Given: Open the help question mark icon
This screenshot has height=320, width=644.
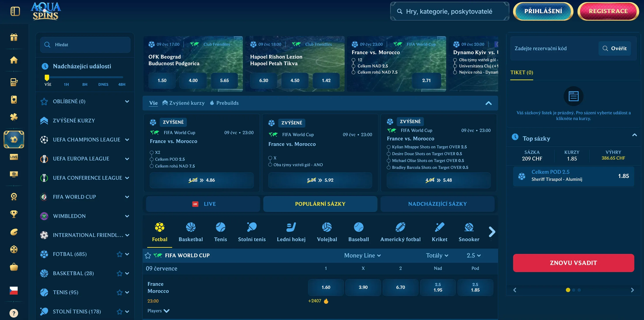Looking at the screenshot, I should [14, 313].
